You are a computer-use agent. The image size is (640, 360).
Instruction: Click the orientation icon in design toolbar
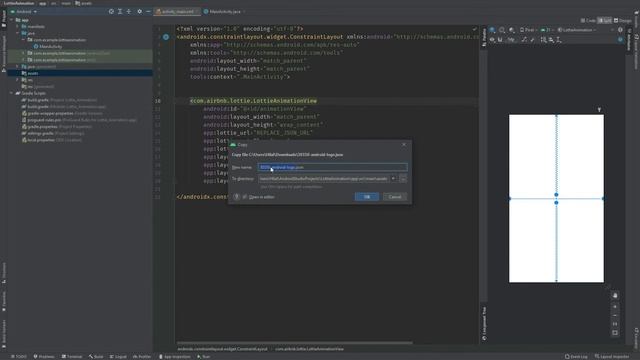(502, 30)
